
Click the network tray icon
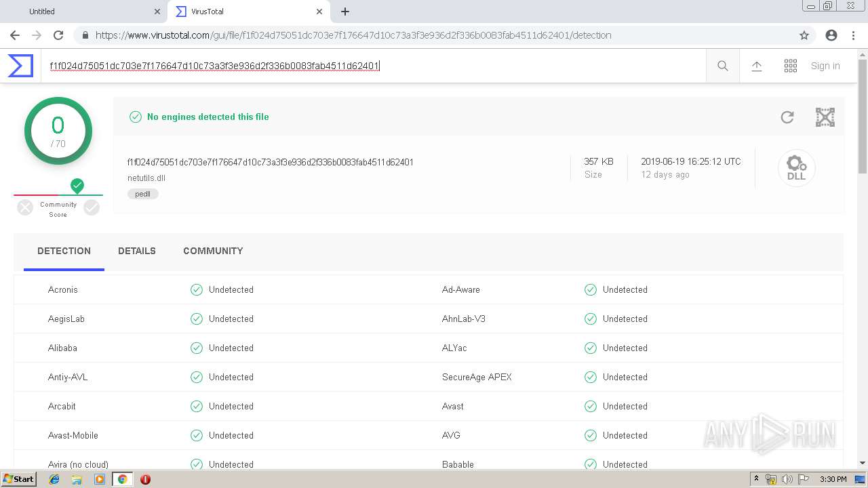coord(771,479)
